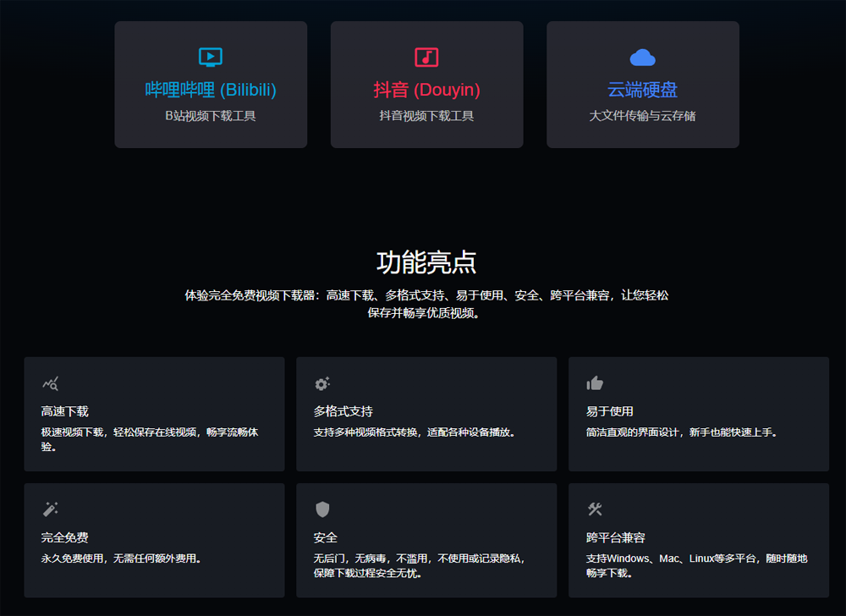Viewport: 846px width, 616px height.
Task: Click the 跨平台兼容 feature title
Action: click(616, 538)
